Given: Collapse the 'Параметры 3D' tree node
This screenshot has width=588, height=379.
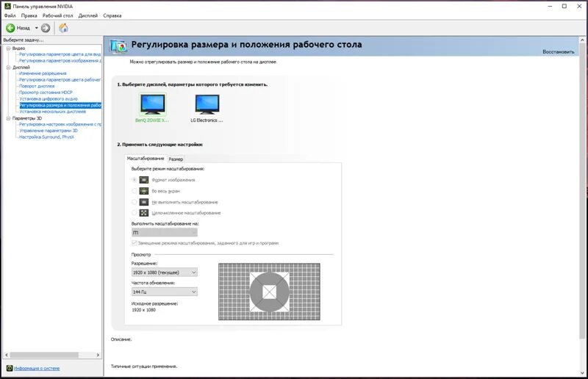Looking at the screenshot, I should tap(8, 118).
